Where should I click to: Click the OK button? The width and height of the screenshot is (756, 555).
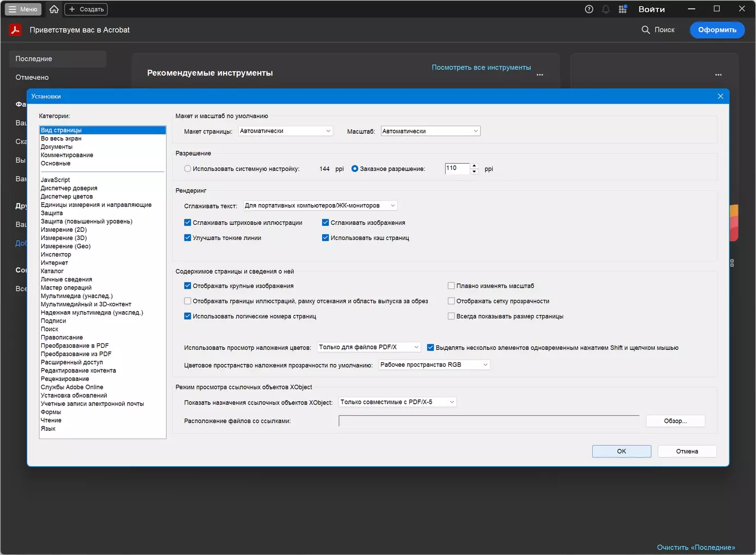click(x=621, y=451)
